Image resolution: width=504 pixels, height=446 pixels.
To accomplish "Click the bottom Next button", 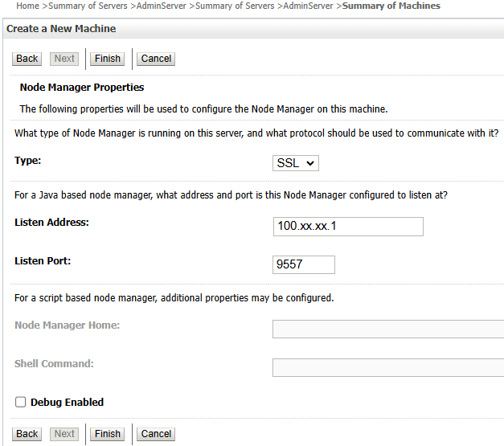I will coord(64,434).
